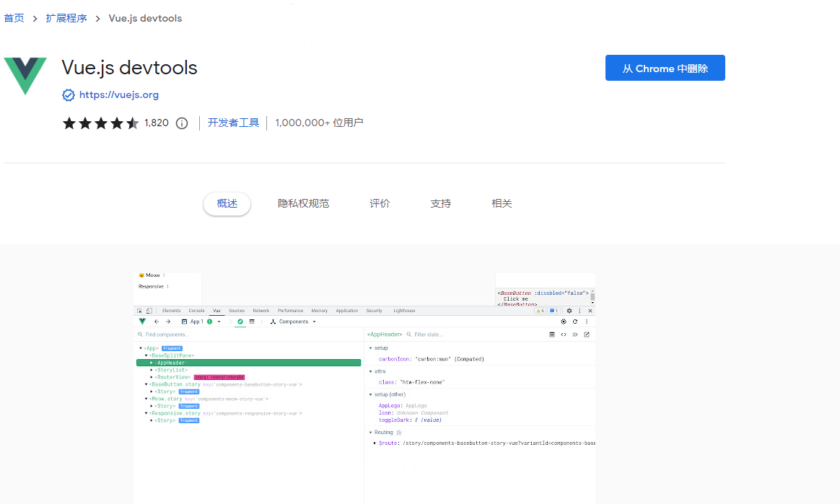Switch to the 评价 tab
Viewport: 840px width, 504px height.
tap(380, 204)
